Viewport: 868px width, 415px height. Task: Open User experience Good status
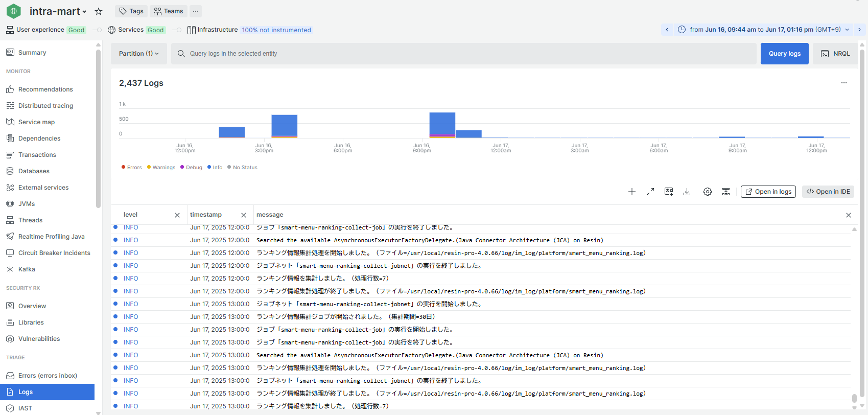click(46, 30)
